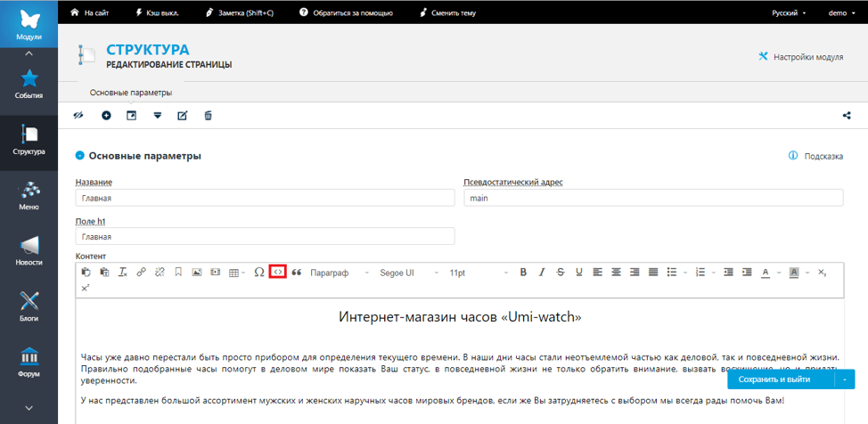Open the source code editor icon

pyautogui.click(x=278, y=273)
